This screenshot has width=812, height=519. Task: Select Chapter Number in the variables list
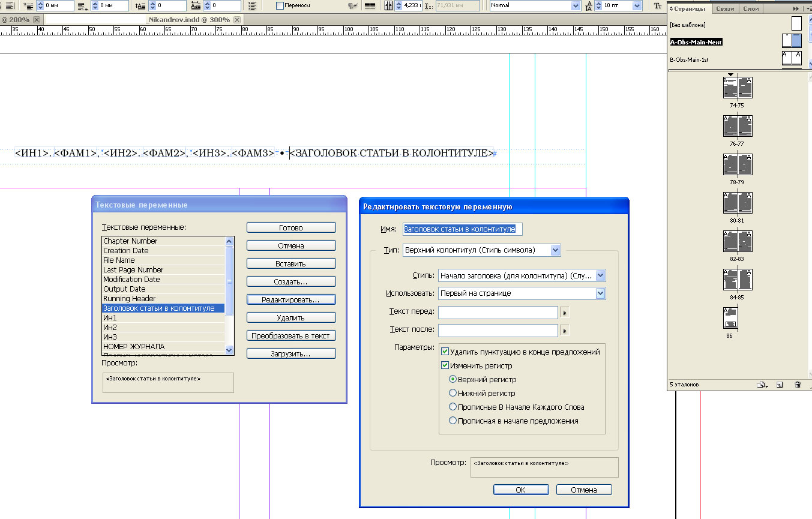point(163,241)
